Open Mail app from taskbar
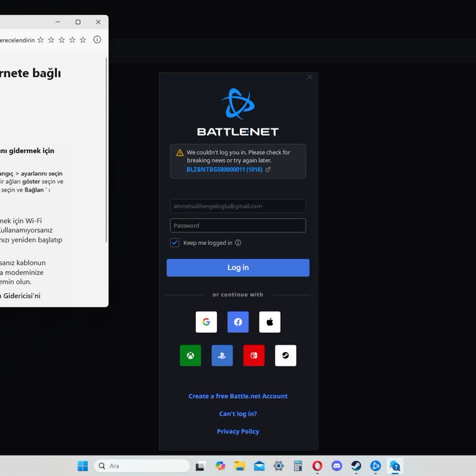The height and width of the screenshot is (476, 476). click(x=259, y=465)
